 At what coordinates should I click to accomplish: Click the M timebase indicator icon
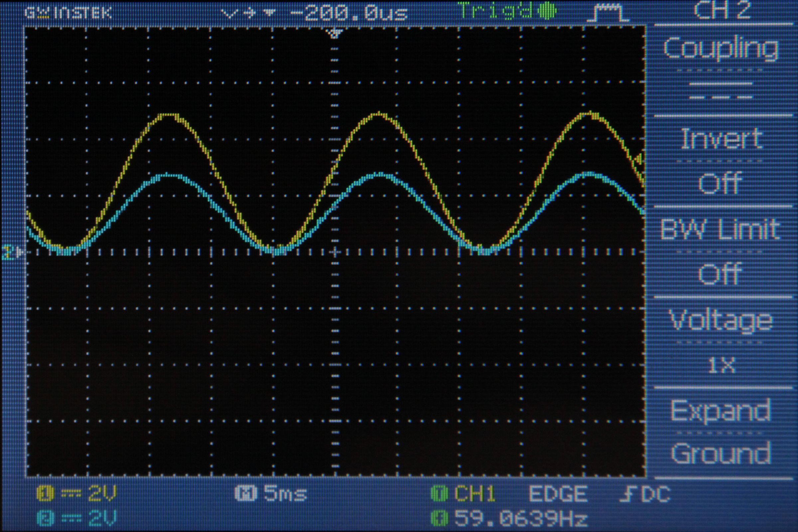click(244, 494)
